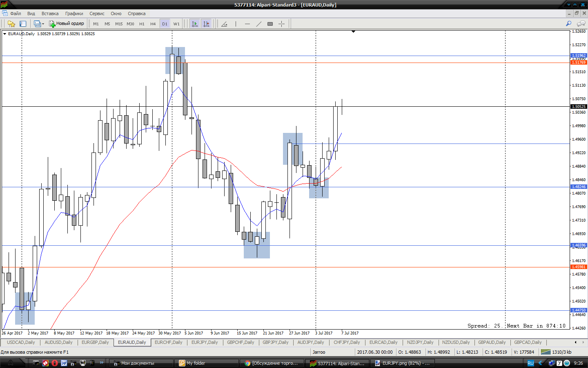Open the document system-menu icon left of Файл
The width and height of the screenshot is (588, 368).
tap(4, 13)
